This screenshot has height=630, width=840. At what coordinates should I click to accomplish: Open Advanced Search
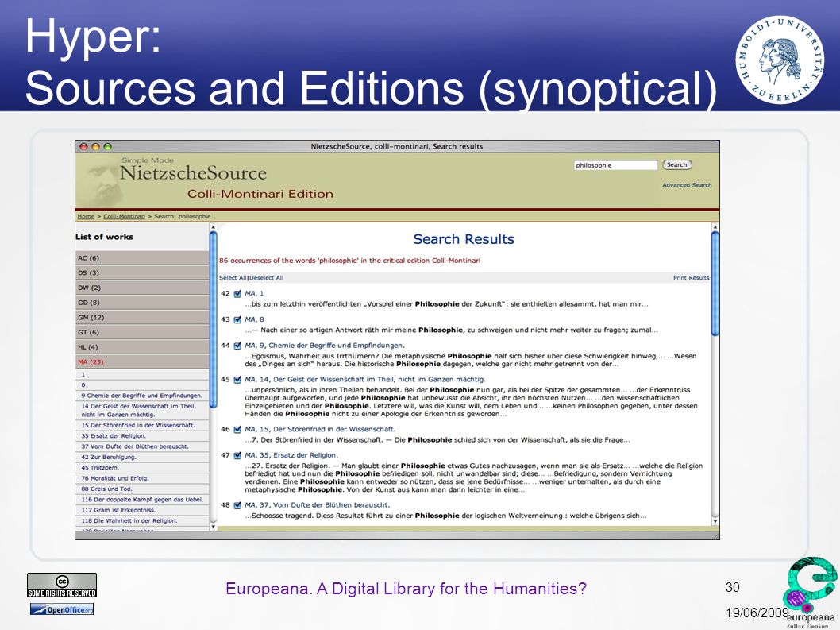pyautogui.click(x=687, y=185)
